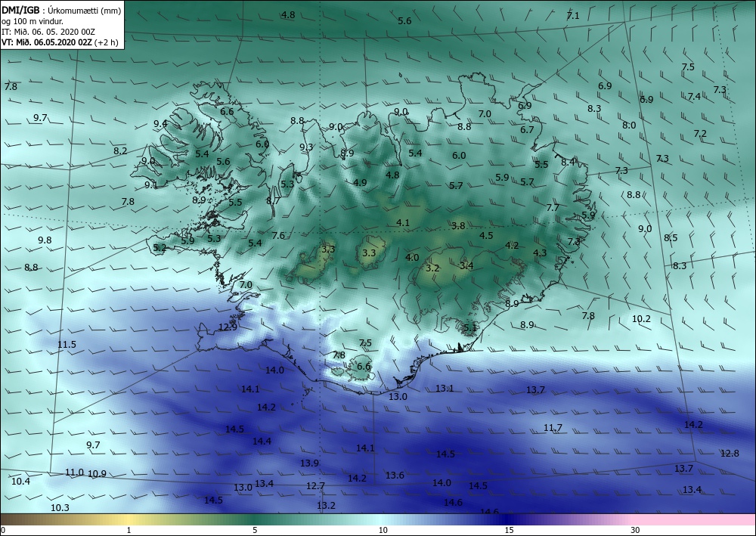Image resolution: width=756 pixels, height=536 pixels.
Task: Click the color scale label '30'
Action: pyautogui.click(x=635, y=530)
